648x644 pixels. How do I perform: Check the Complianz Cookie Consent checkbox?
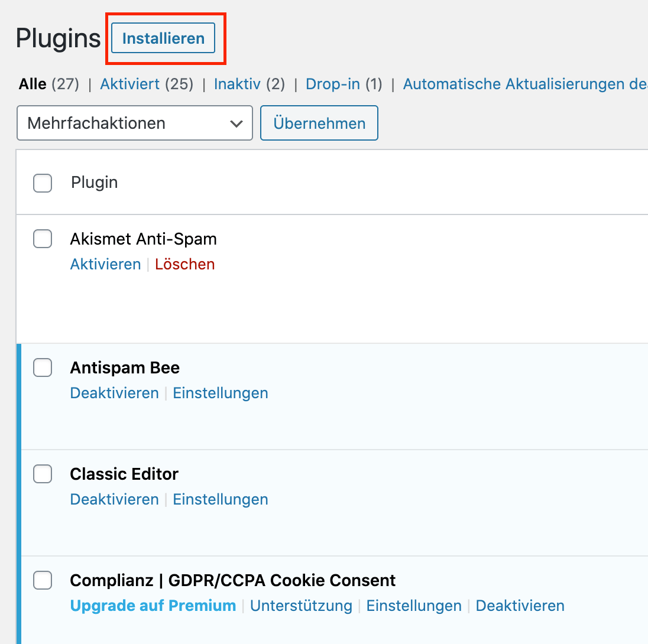coord(43,580)
